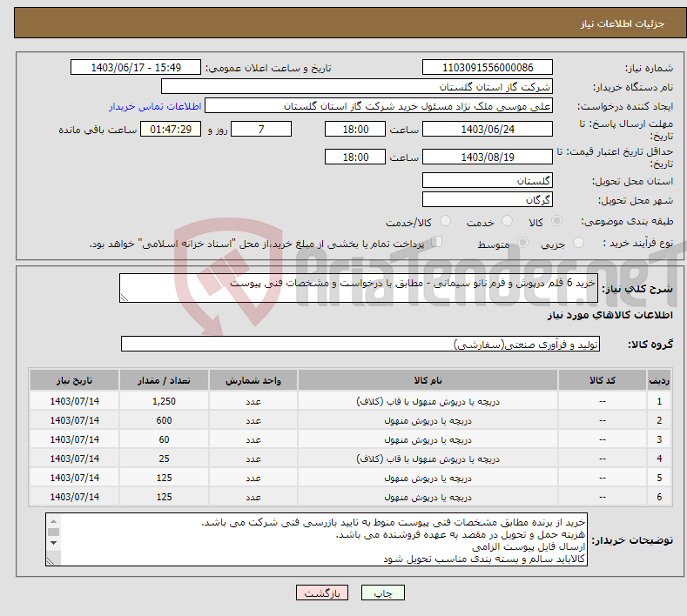Click the goods group field تولید و فرآوری صنعتی

coord(360,344)
